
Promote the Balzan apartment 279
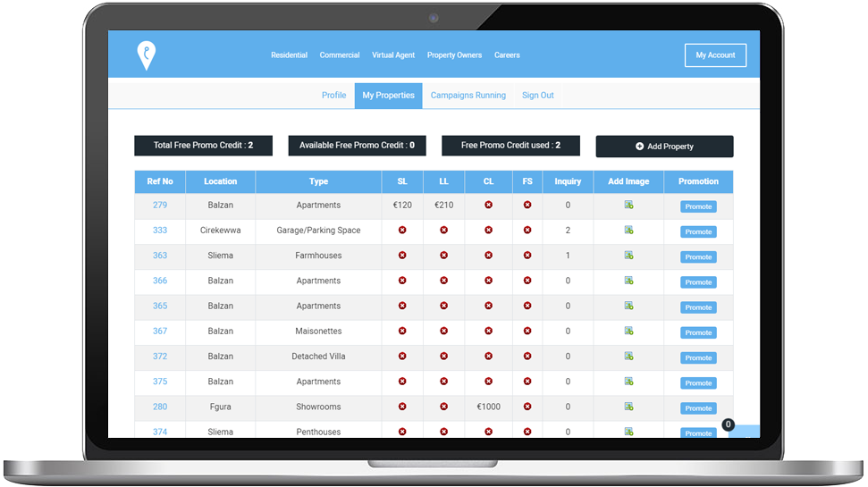(698, 206)
